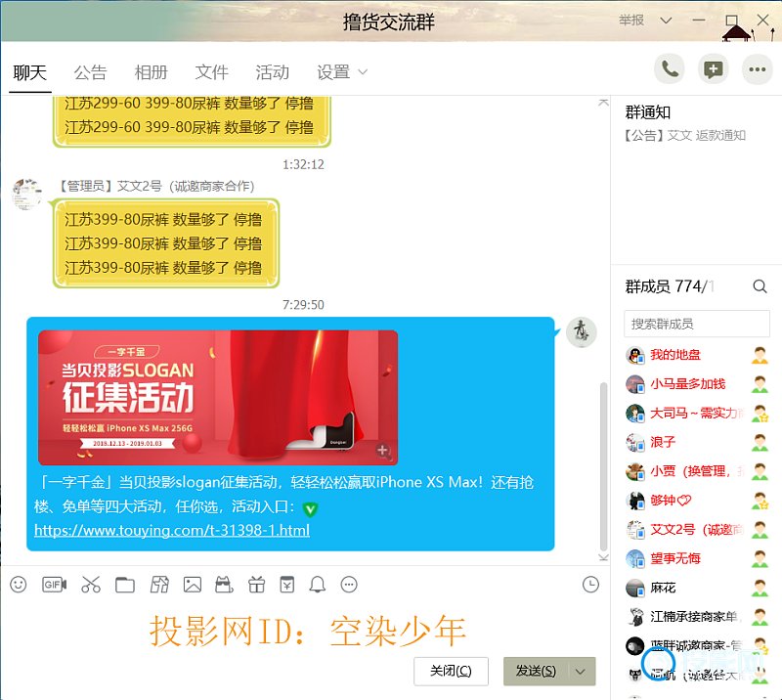Click the sender name 【管理员】艾文2号

click(154, 186)
